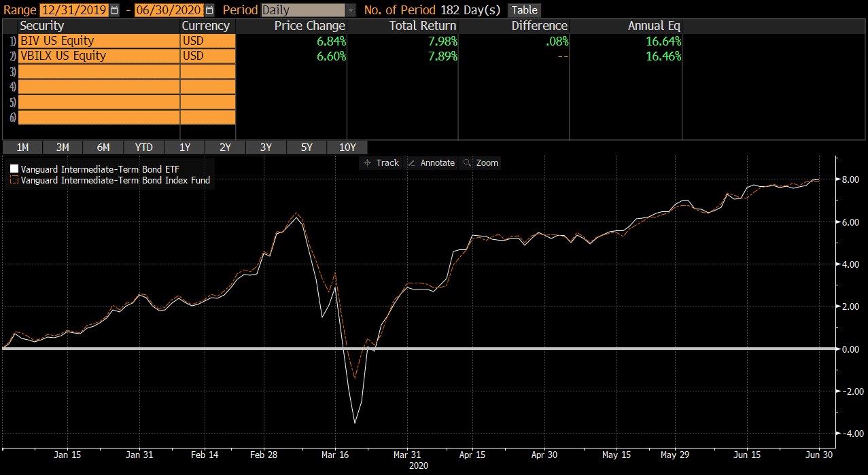The width and height of the screenshot is (868, 475).
Task: Select the 3M range tab
Action: click(63, 147)
